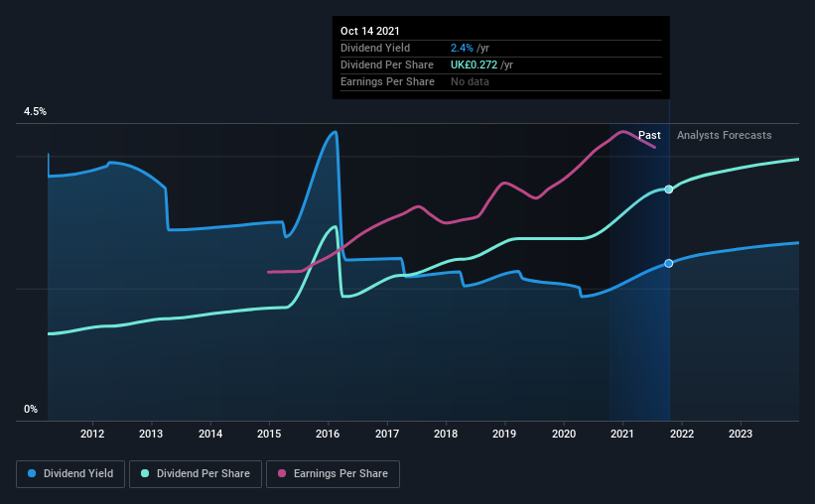Viewport: 815px width, 504px height.
Task: Click the 2018 axis label
Action: point(446,434)
